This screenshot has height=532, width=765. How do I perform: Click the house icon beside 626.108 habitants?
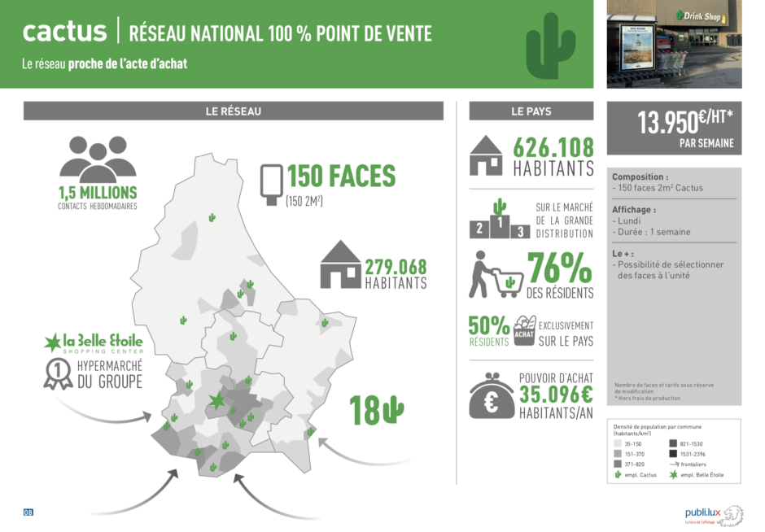486,155
